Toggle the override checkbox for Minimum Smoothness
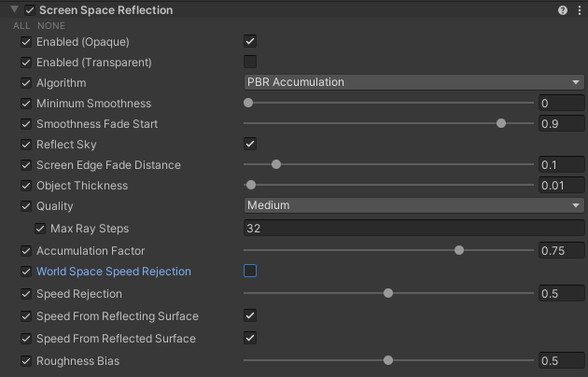Viewport: 588px width, 377px height. pyautogui.click(x=26, y=104)
